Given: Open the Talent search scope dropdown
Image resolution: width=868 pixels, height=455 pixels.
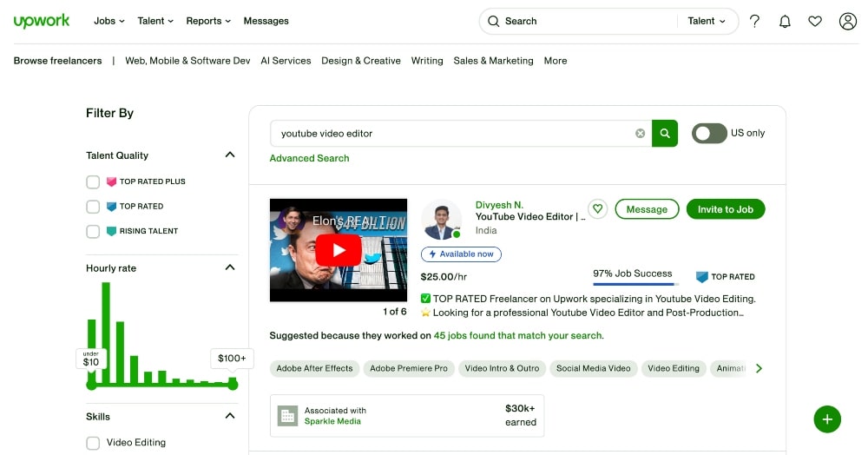Looking at the screenshot, I should (707, 21).
